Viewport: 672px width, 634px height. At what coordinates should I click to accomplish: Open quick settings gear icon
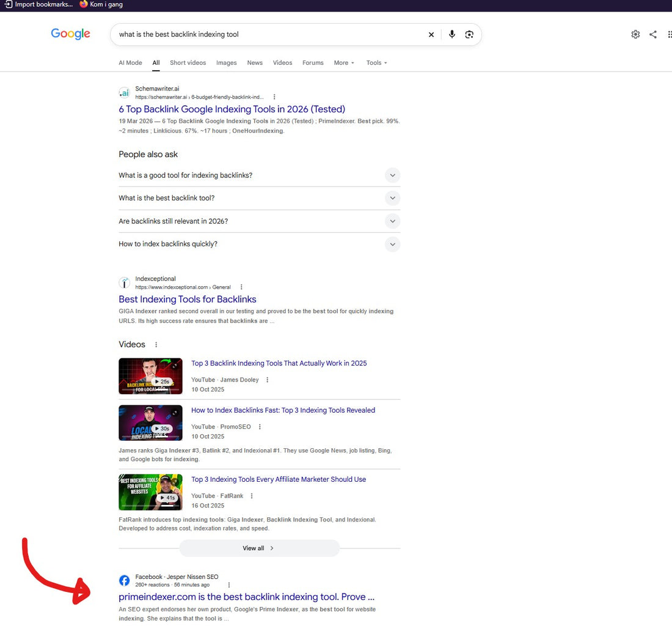(635, 34)
